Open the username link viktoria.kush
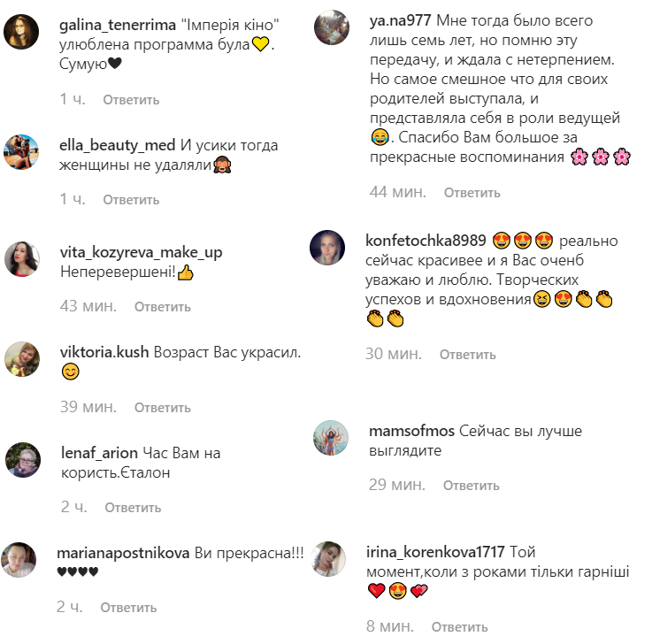Screen dimensions: 652x644 (104, 352)
